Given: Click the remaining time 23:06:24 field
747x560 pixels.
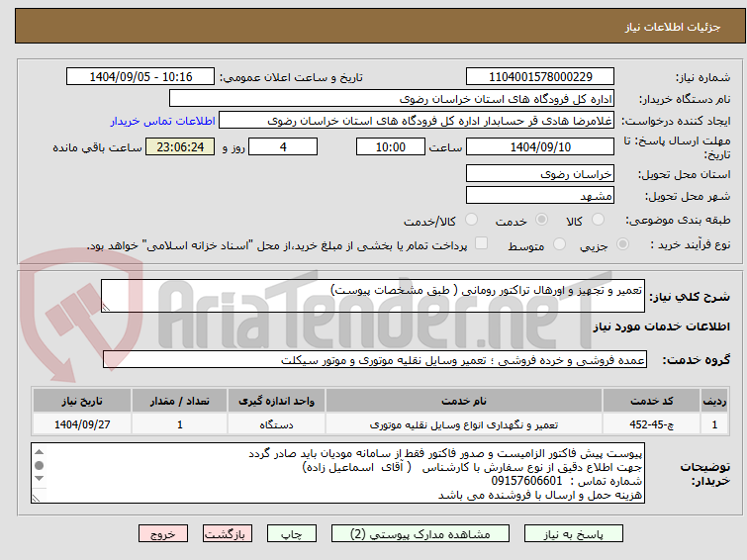Looking at the screenshot, I should pos(180,146).
